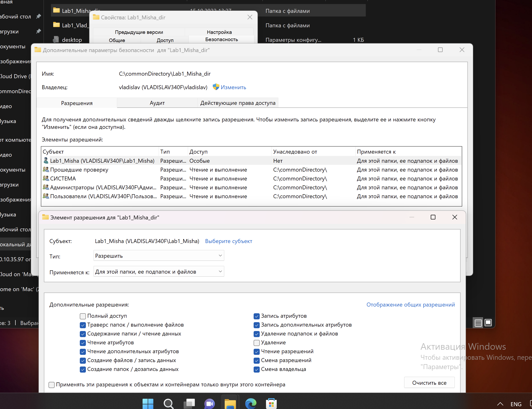The width and height of the screenshot is (532, 409).
Task: Show hidden tray icons chevron
Action: click(500, 404)
